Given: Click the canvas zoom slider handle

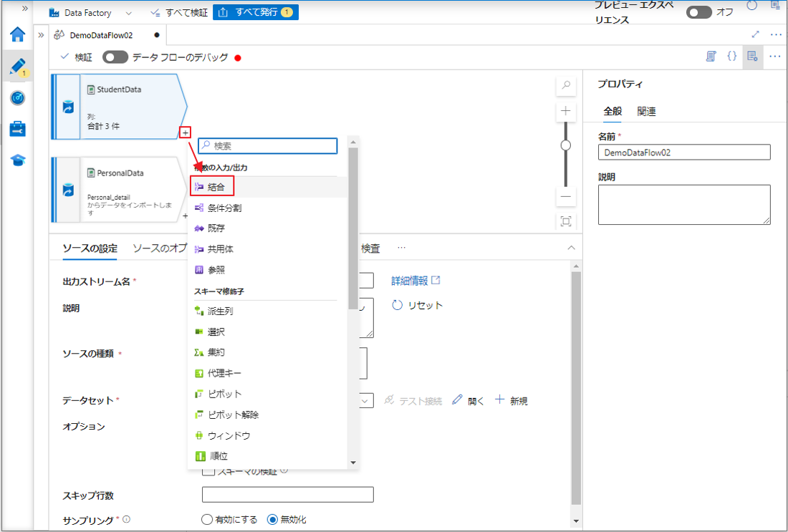Looking at the screenshot, I should pos(566,145).
